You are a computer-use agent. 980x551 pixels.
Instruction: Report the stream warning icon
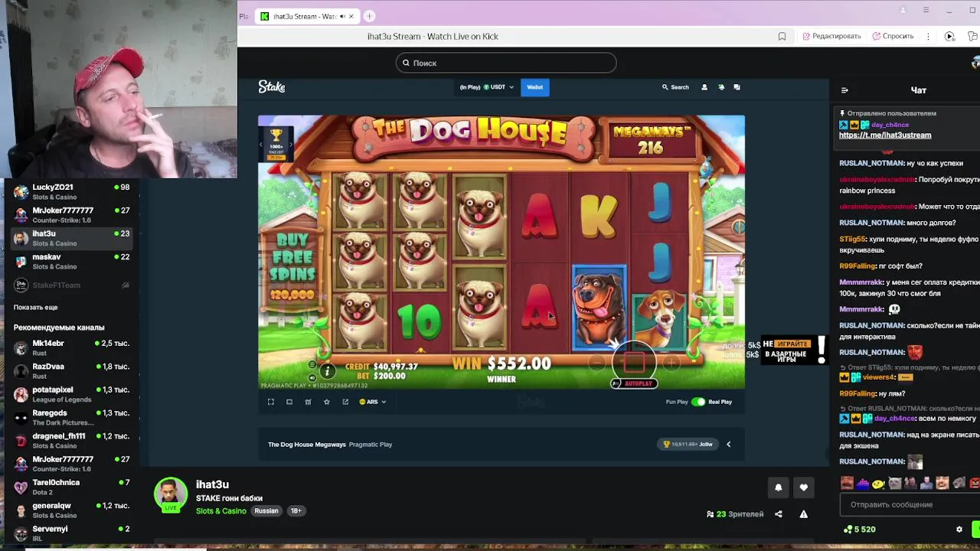804,514
